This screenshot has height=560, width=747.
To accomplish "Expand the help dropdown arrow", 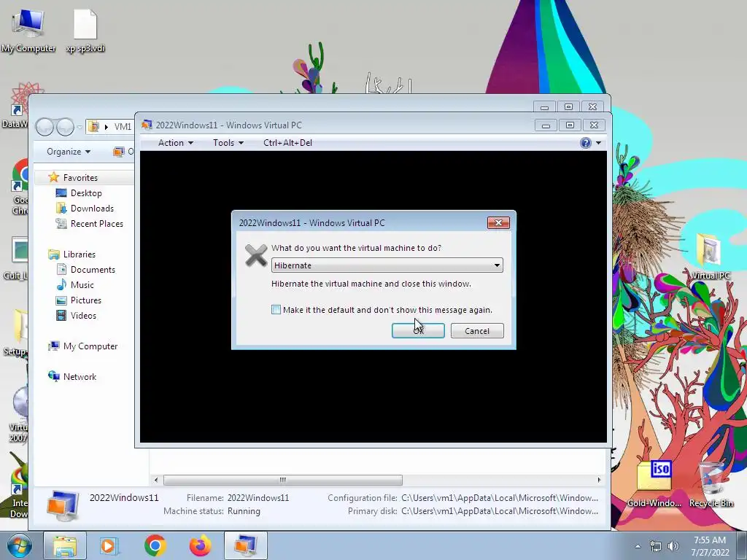I will (x=598, y=143).
